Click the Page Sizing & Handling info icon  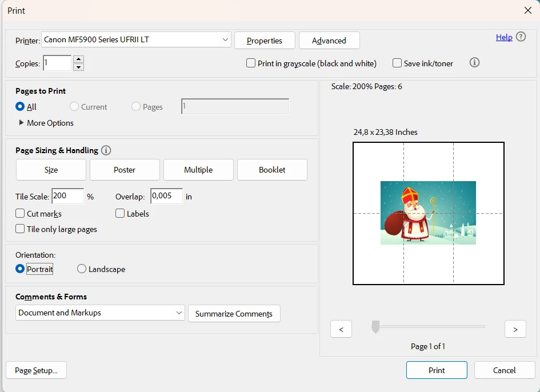(x=106, y=150)
